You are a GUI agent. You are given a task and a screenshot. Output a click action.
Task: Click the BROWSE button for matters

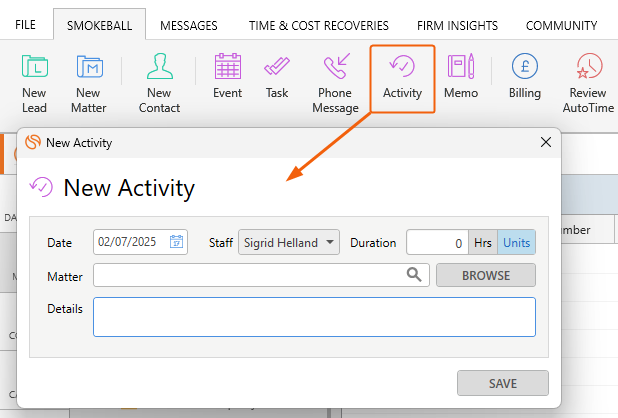tap(486, 275)
